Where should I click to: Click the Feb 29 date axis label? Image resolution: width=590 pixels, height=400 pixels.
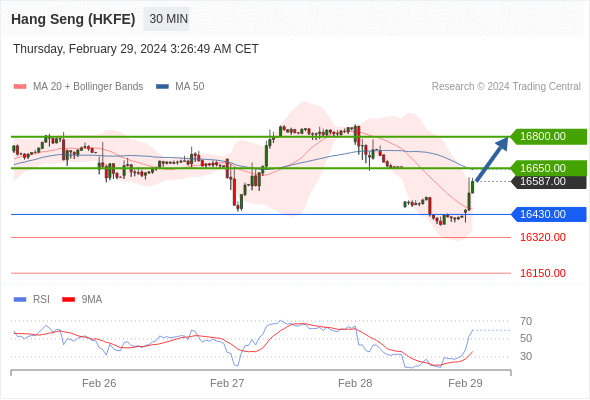pos(465,383)
